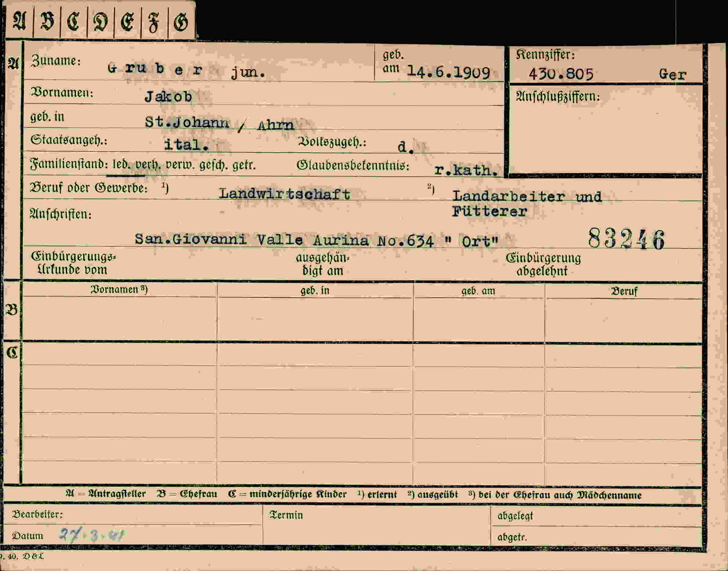Click the typed surname "Gruber"
728x571 pixels.
click(x=155, y=69)
